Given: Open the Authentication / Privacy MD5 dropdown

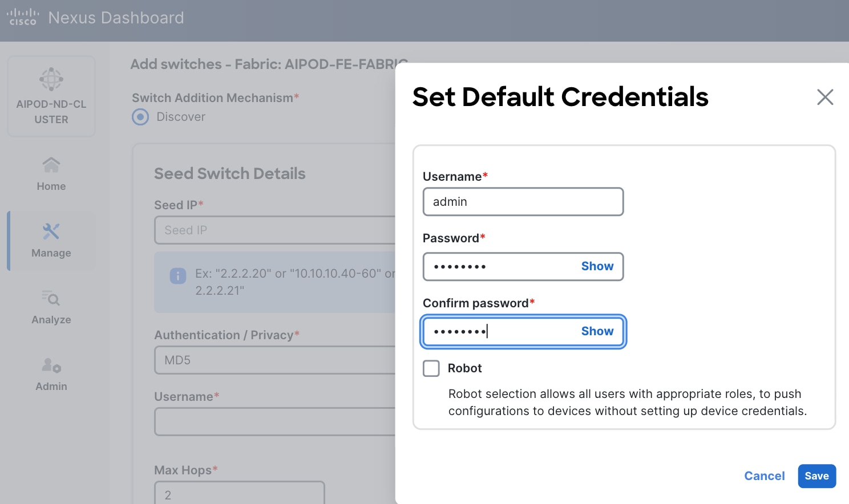Looking at the screenshot, I should 274,360.
